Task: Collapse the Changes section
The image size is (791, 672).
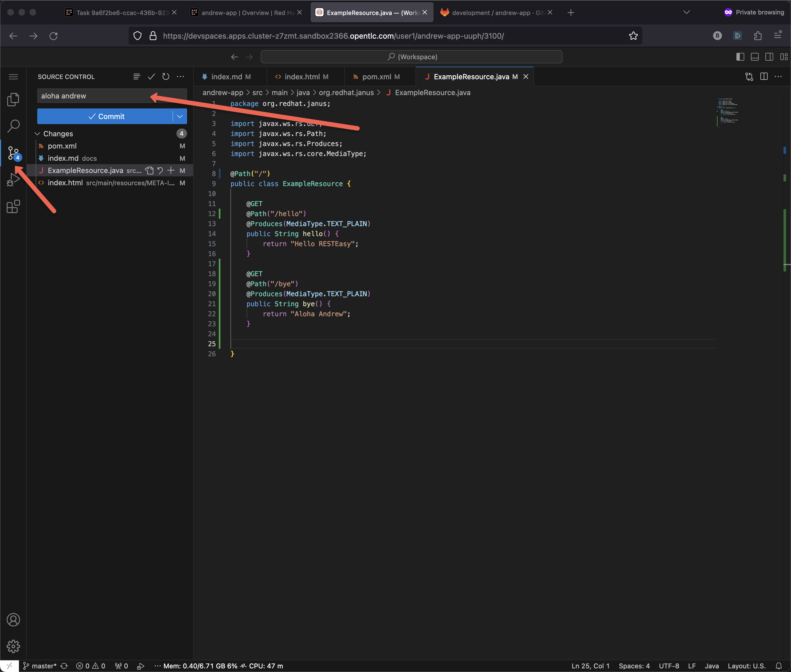Action: coord(37,134)
